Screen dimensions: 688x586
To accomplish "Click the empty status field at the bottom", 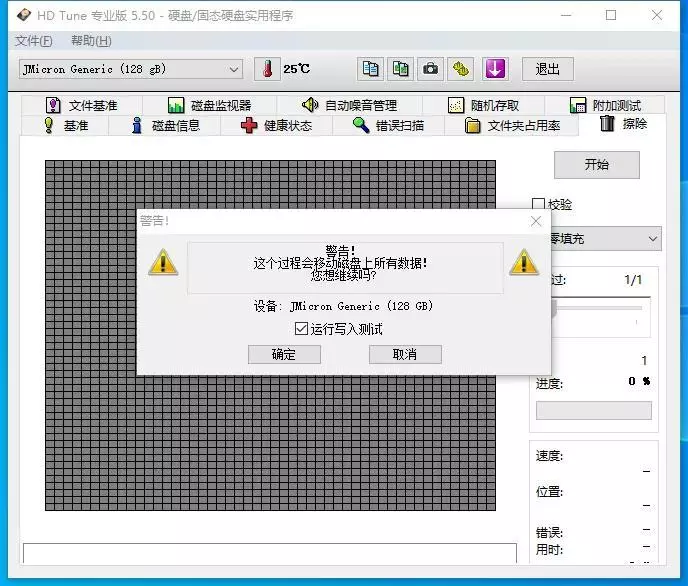I will tap(270, 554).
